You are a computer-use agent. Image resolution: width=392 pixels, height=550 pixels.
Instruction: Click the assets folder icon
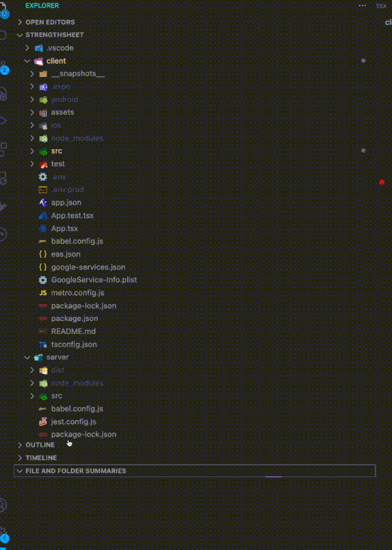43,113
